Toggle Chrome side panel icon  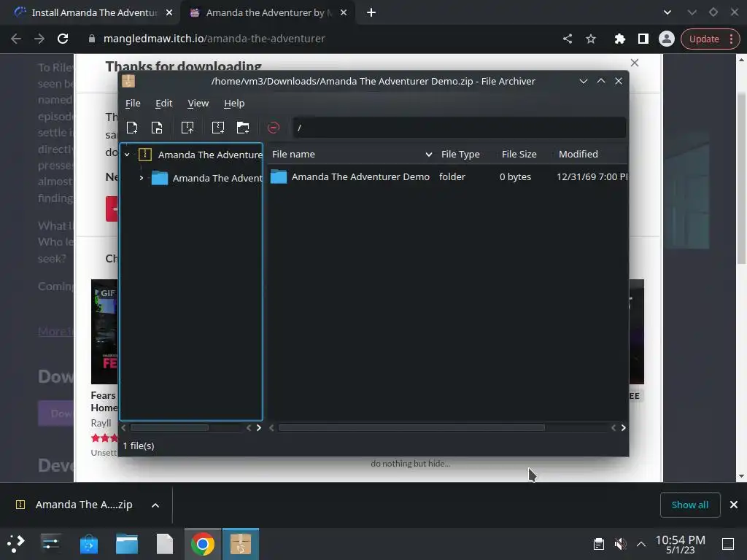[x=643, y=39]
